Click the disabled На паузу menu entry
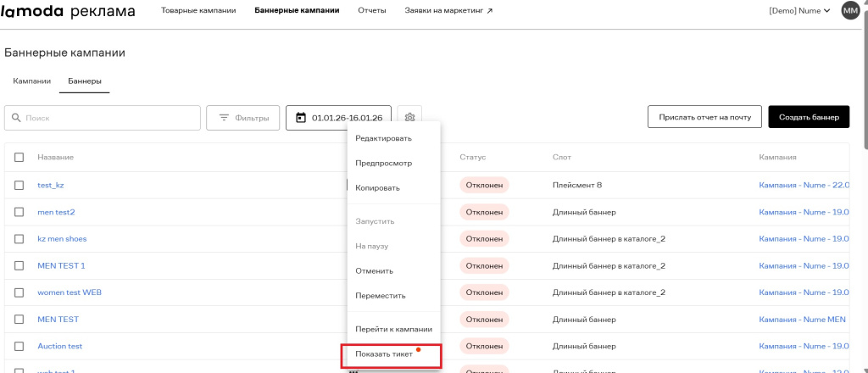 pyautogui.click(x=371, y=247)
